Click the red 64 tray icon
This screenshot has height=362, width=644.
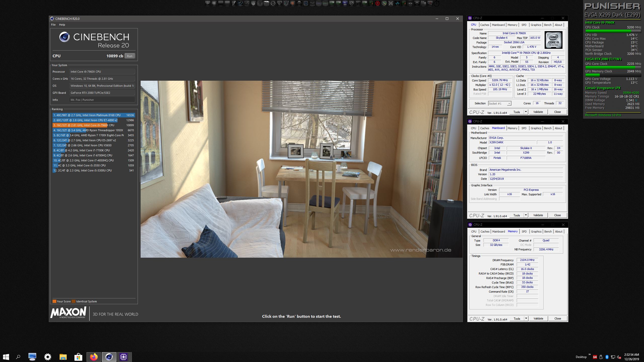[x=595, y=357]
